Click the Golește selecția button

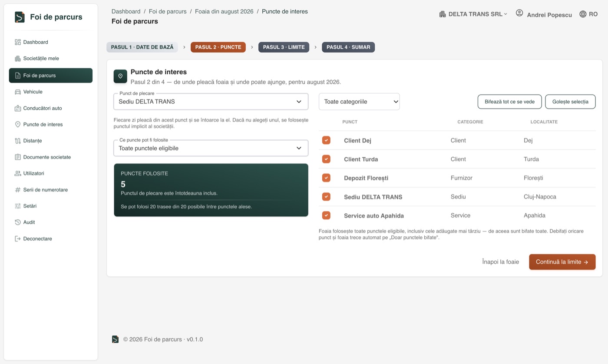point(570,102)
